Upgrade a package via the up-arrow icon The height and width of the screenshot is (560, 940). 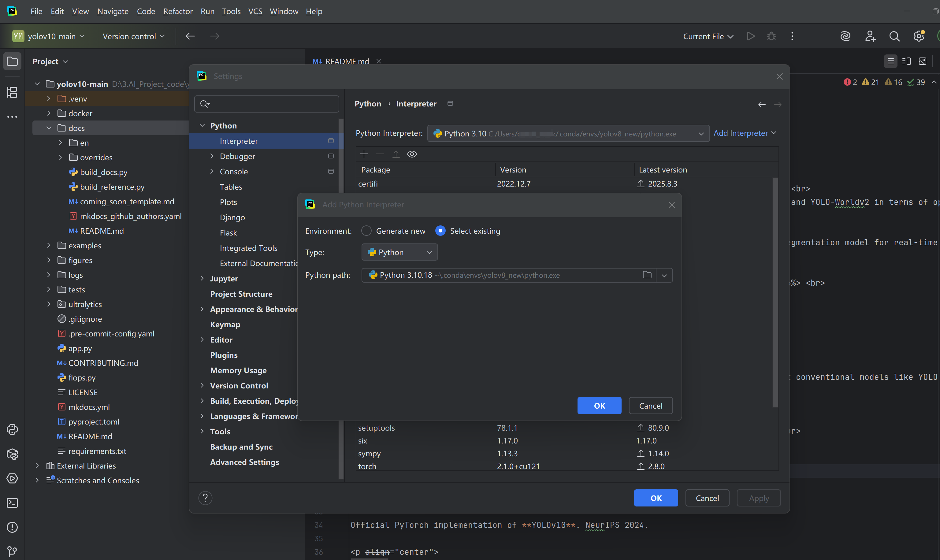point(396,154)
